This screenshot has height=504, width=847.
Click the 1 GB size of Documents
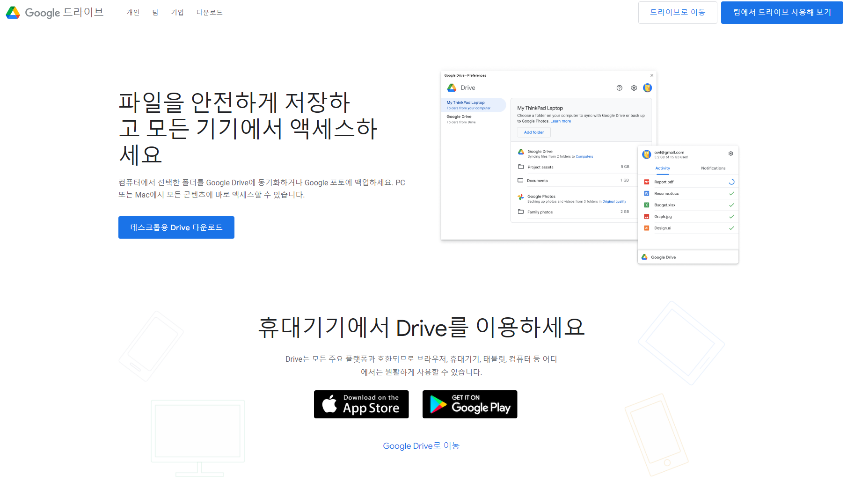click(x=625, y=180)
